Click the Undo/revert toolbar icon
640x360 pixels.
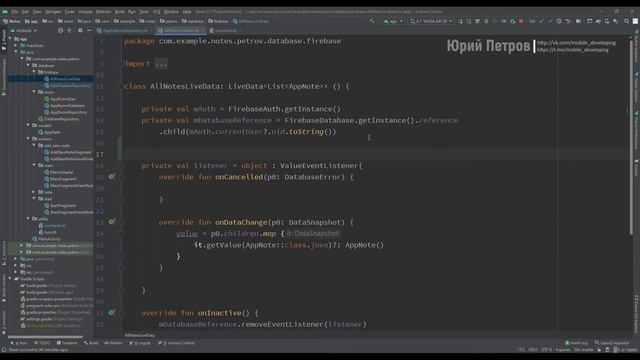(568, 21)
